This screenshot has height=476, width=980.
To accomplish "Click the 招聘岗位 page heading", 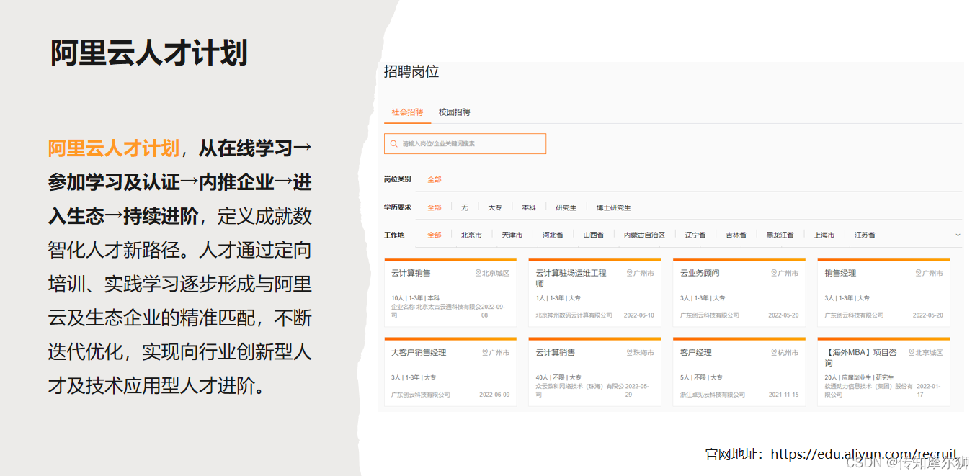I will coord(411,72).
